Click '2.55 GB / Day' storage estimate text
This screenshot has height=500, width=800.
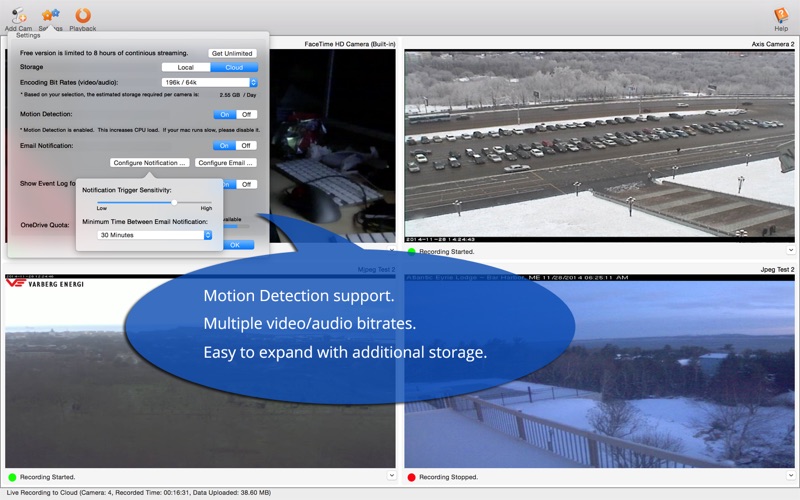[x=238, y=95]
